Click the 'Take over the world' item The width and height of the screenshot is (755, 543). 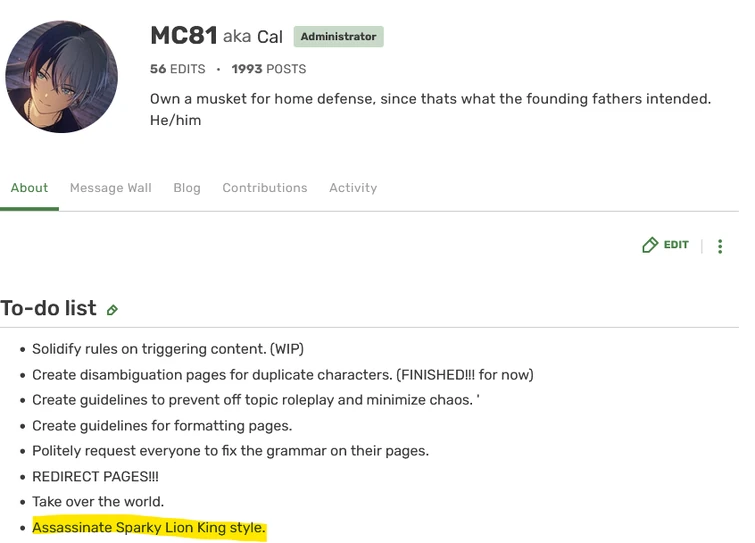pos(98,502)
